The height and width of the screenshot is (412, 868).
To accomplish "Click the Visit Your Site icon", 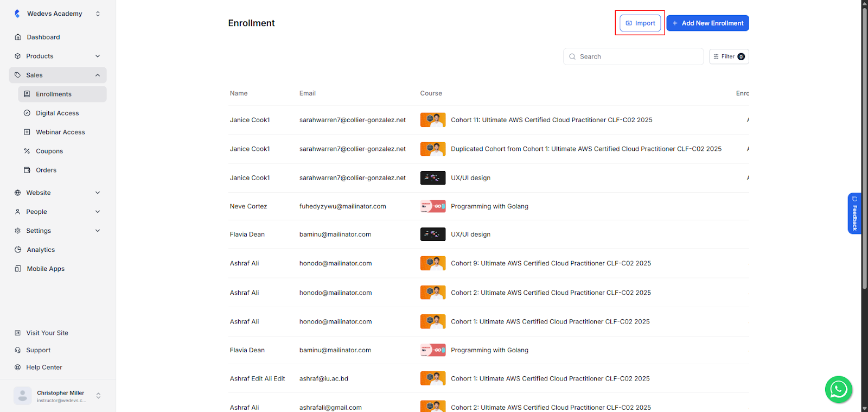I will point(18,333).
